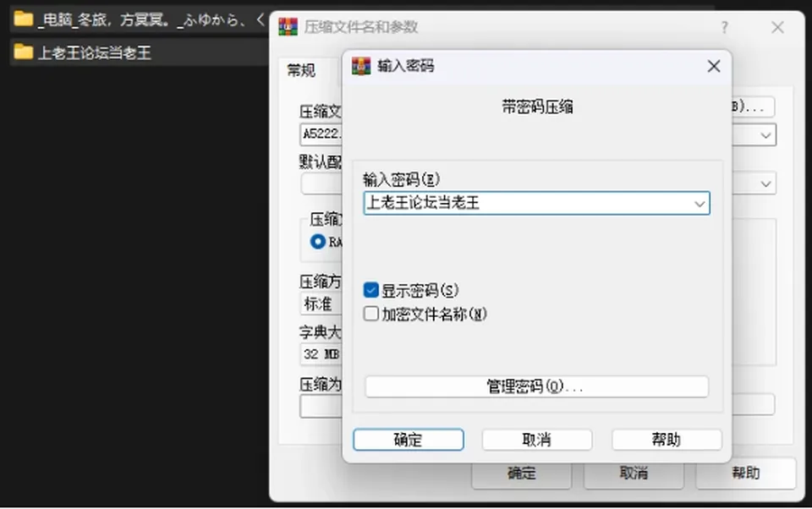The height and width of the screenshot is (509, 812).
Task: Click the browse button at top right of the archive window
Action: point(753,107)
